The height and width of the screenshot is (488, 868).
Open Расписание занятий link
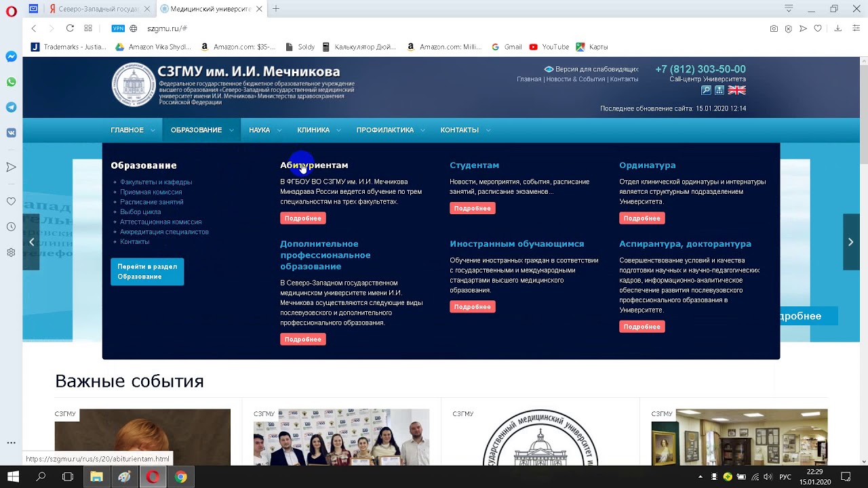[x=151, y=202]
